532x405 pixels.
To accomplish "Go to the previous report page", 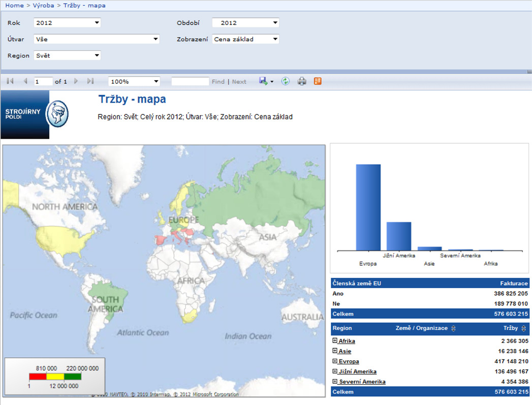I will 25,81.
